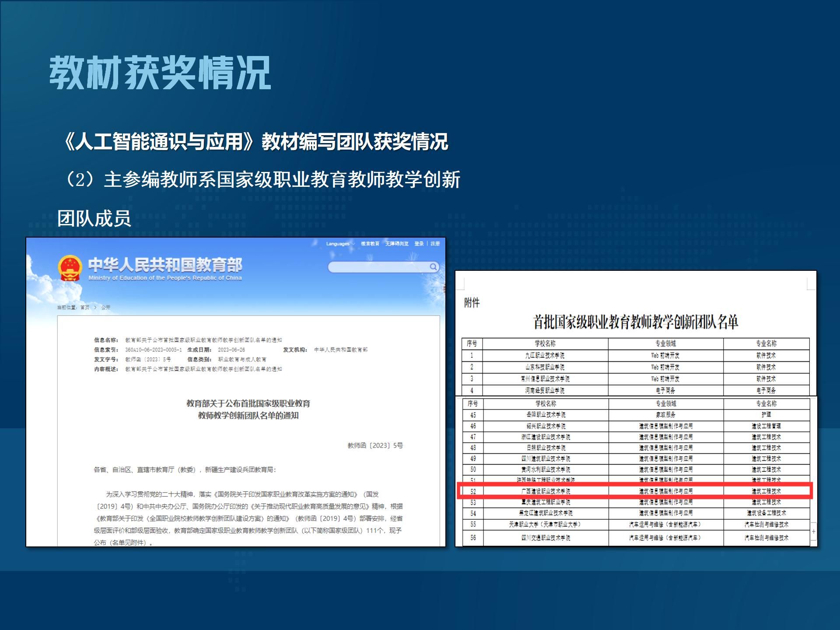Click the 公开 breadcrumb item
This screenshot has width=840, height=630.
106,308
